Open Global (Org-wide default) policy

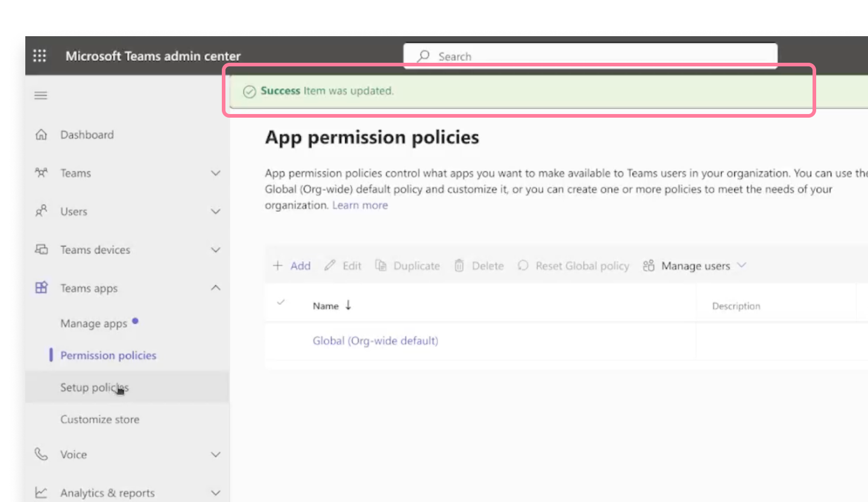click(375, 341)
